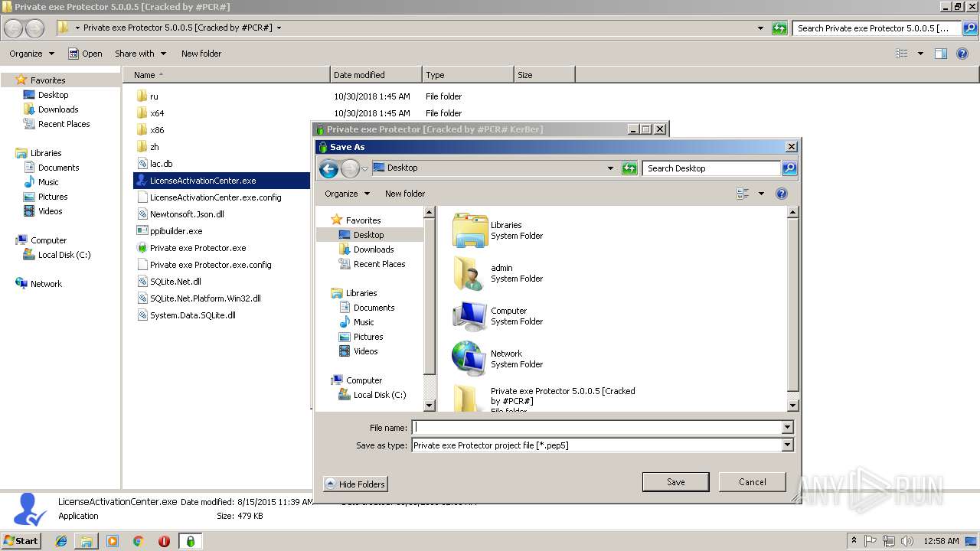The image size is (980, 551).
Task: Click Search Desktop field
Action: coord(712,168)
